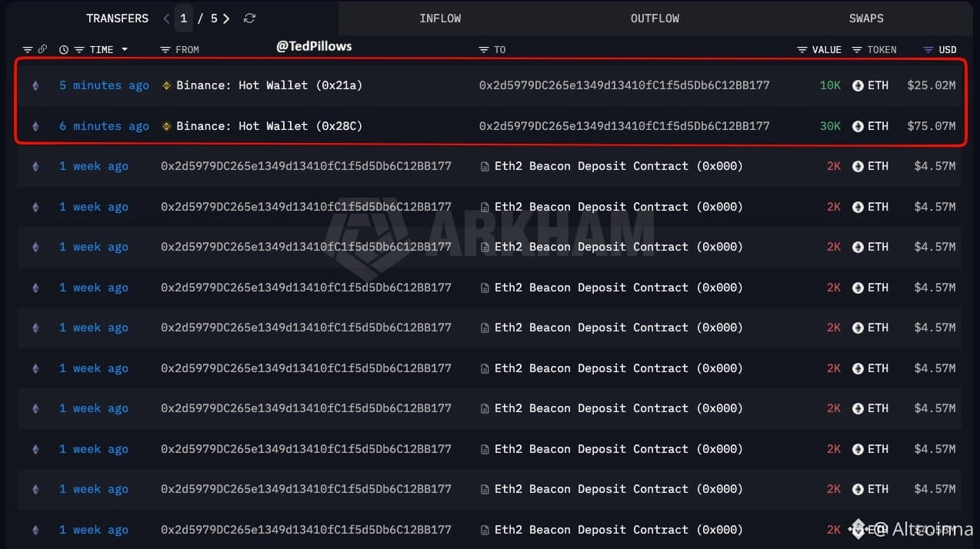Click the FROM column label
This screenshot has height=549, width=980.
pyautogui.click(x=188, y=50)
